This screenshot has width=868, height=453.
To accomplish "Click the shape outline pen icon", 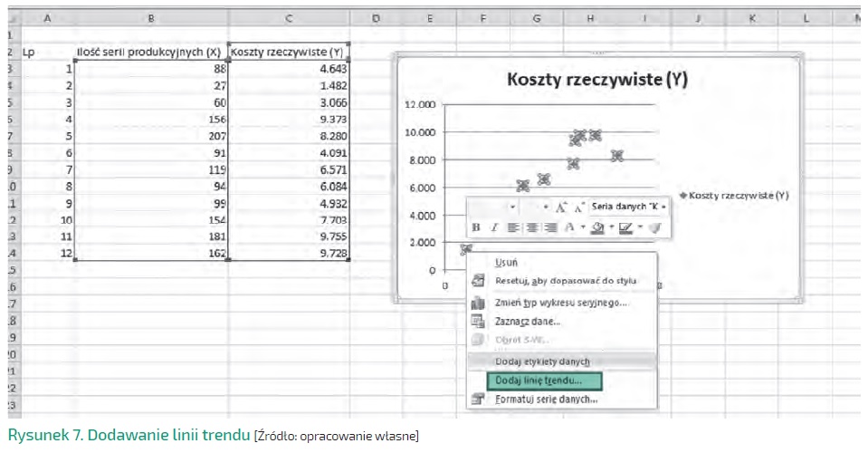I will (x=625, y=227).
